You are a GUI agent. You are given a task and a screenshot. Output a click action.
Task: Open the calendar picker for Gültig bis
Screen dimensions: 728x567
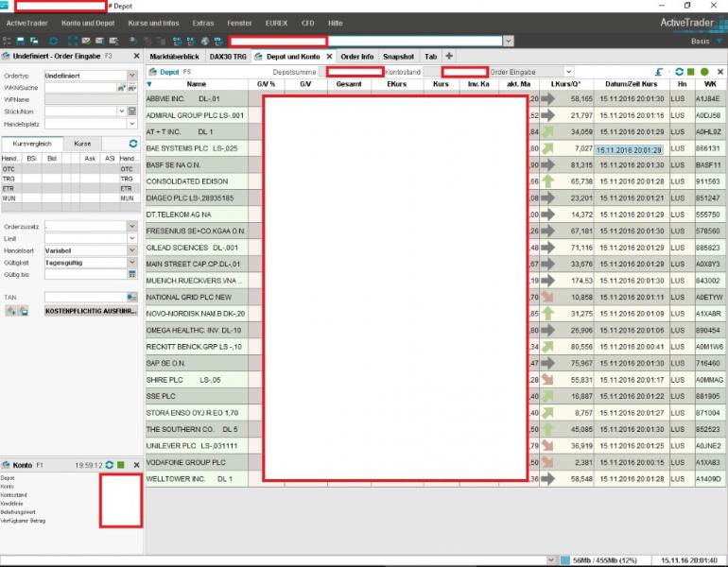(132, 274)
